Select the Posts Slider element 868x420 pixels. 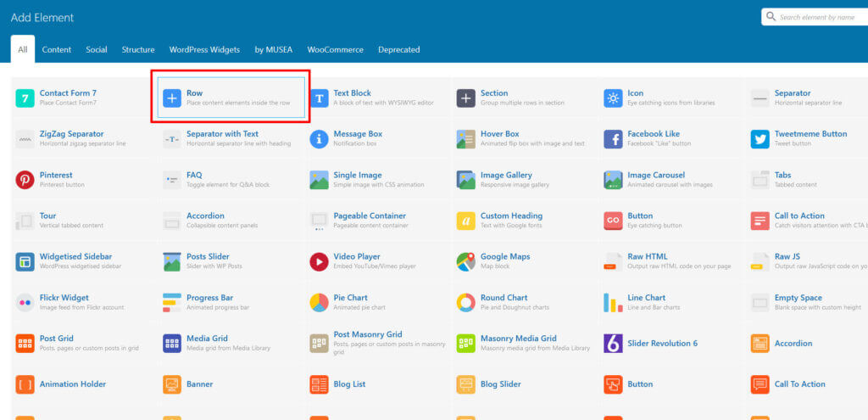click(231, 261)
